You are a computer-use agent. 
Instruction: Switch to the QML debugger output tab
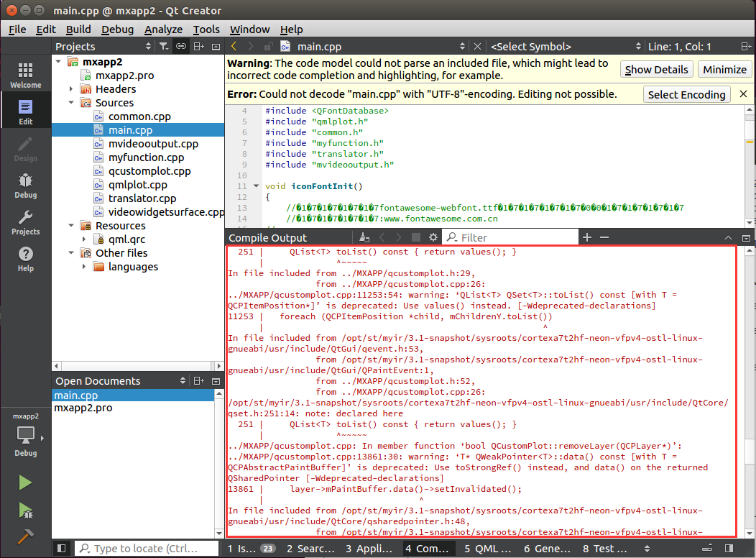(487, 549)
